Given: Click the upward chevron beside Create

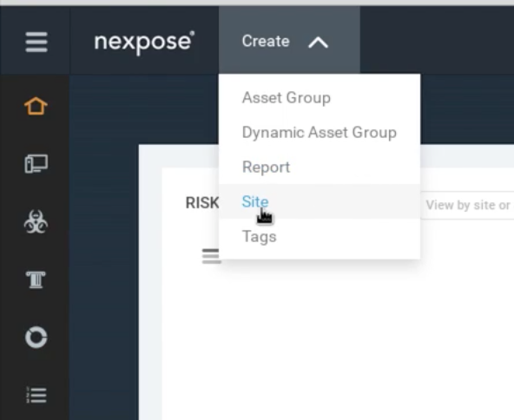Looking at the screenshot, I should [319, 43].
